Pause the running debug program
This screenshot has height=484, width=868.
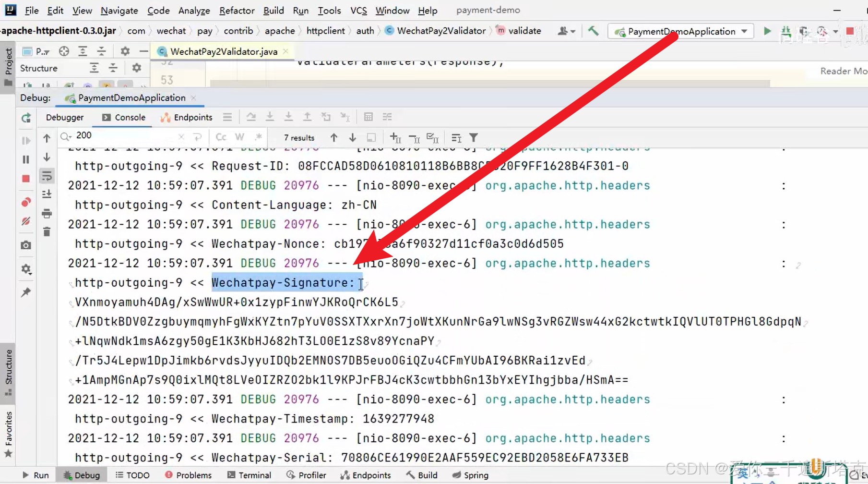pos(26,159)
